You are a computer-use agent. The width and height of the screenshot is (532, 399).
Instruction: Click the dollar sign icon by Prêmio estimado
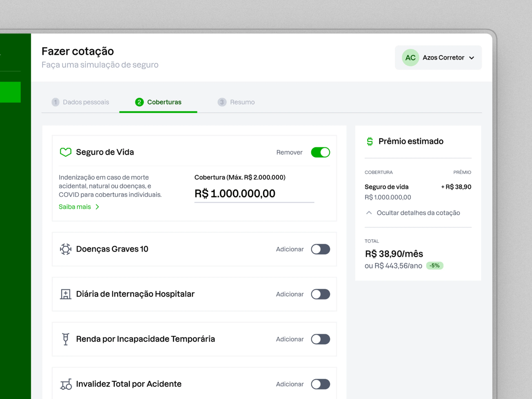point(370,141)
